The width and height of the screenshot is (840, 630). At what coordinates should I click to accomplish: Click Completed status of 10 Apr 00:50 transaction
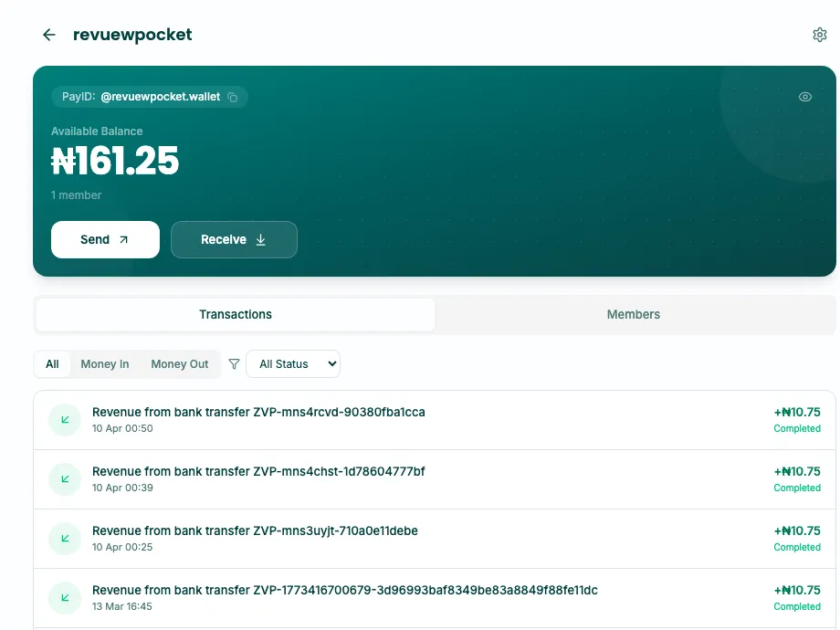pos(796,428)
